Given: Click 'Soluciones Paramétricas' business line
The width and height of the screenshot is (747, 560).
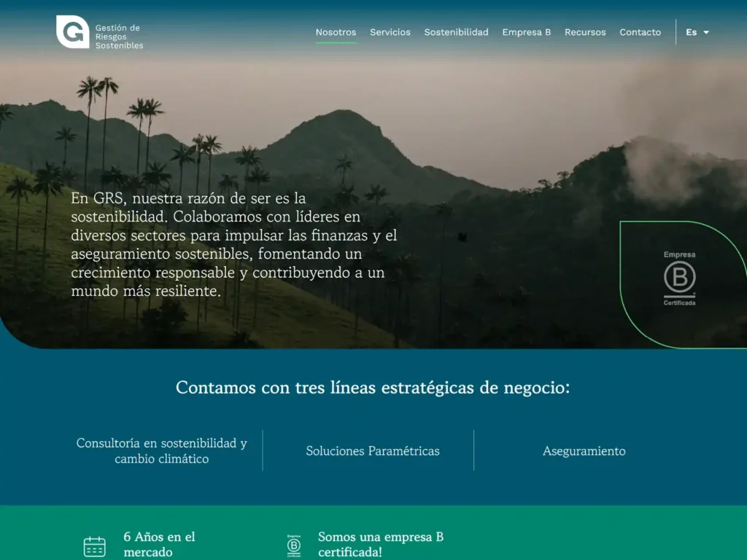Looking at the screenshot, I should 373,451.
